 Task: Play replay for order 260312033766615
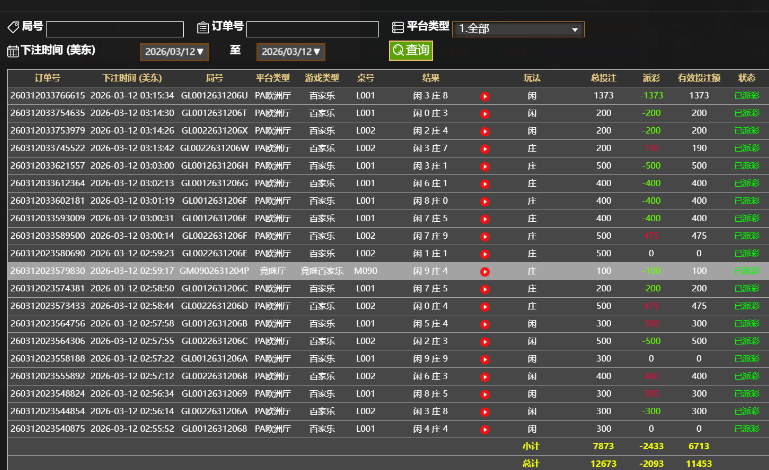click(485, 96)
